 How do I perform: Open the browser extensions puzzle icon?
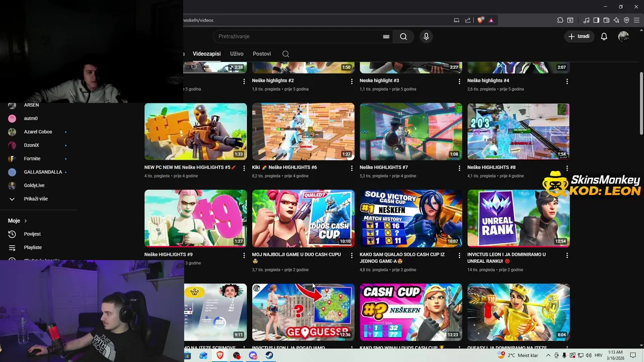(x=560, y=20)
